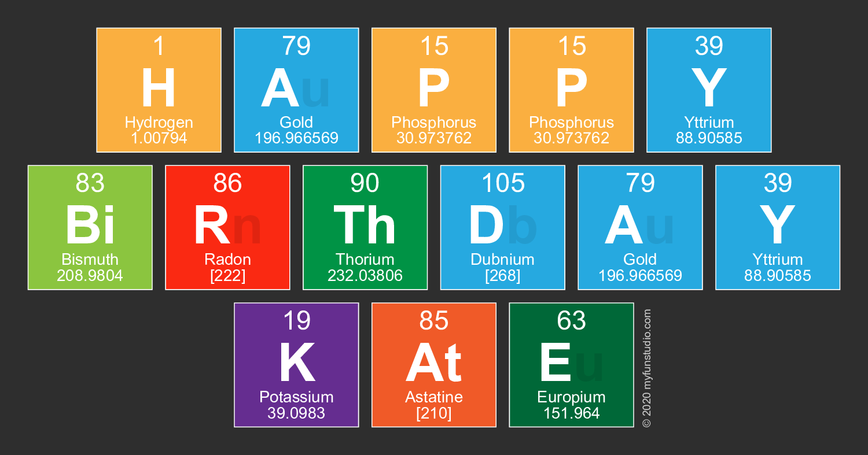This screenshot has height=455, width=868.
Task: Select the Yttrium tile ending the word BIRTHDAY
Action: [778, 227]
